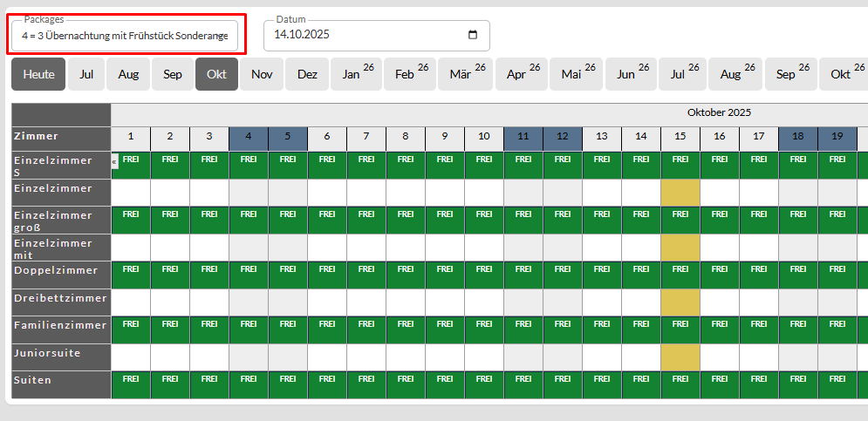This screenshot has width=868, height=421.
Task: Select yellow Dreibettzimmer cell on day 15
Action: coord(680,302)
